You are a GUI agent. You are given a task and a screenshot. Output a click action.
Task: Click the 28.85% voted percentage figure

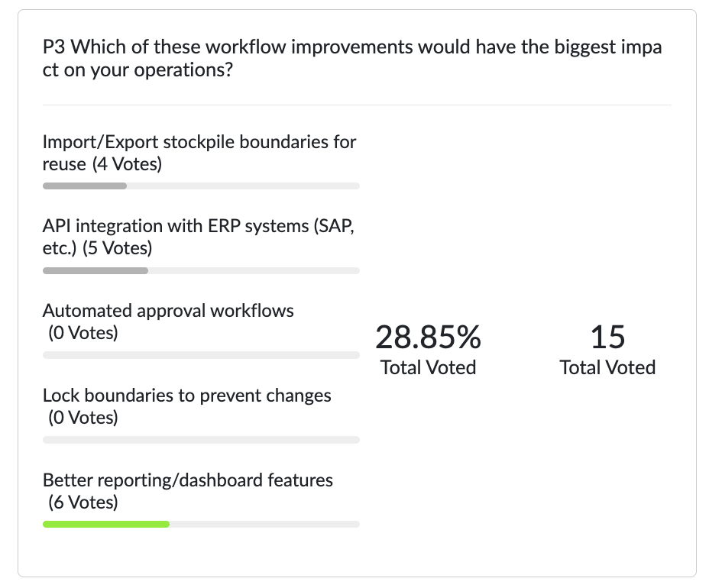tap(428, 337)
